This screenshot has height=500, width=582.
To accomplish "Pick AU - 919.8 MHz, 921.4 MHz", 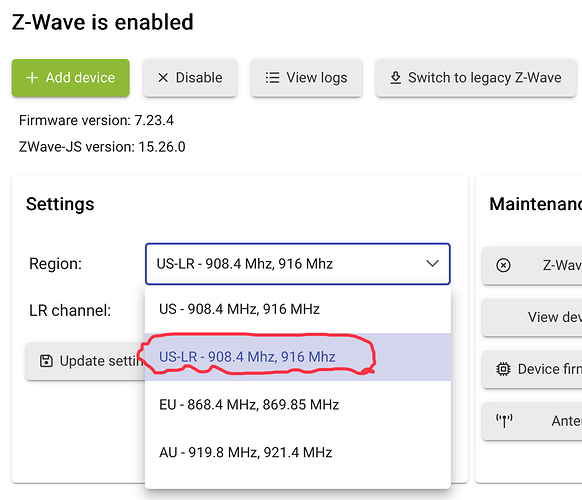I will tap(298, 452).
